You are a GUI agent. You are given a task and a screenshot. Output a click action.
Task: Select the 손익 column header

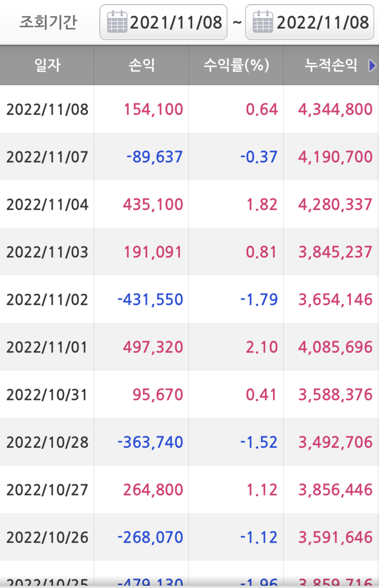(x=141, y=65)
